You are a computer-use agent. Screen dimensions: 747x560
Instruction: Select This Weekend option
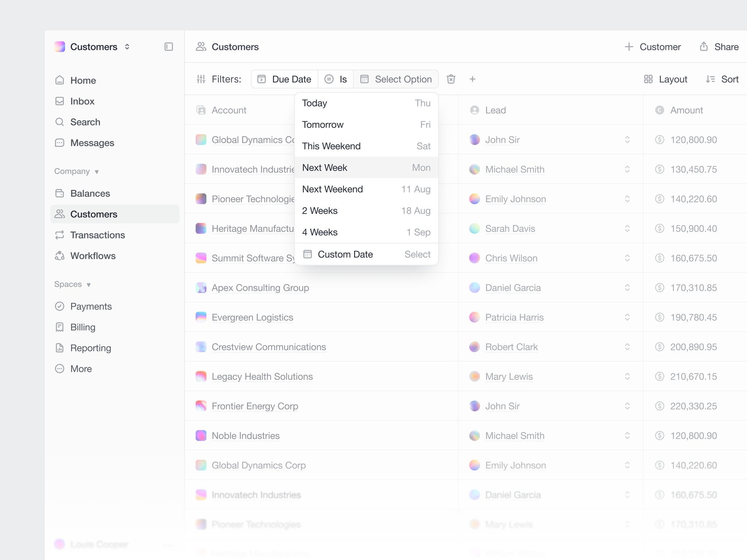(x=366, y=146)
